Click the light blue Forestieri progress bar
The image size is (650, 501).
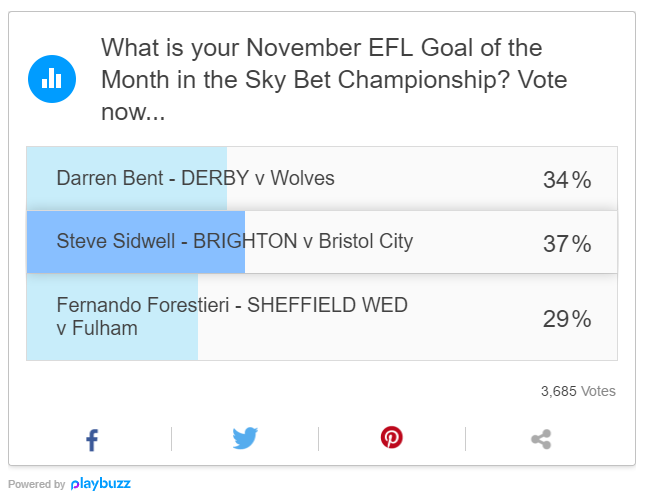[x=112, y=317]
